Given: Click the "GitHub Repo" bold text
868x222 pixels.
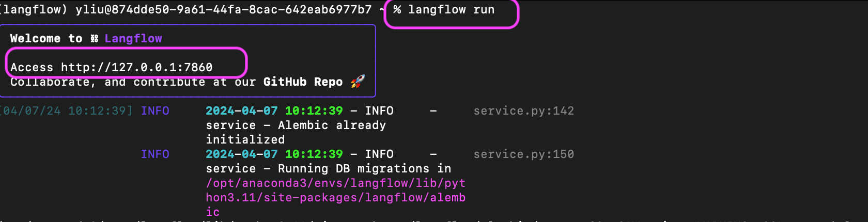Looking at the screenshot, I should pyautogui.click(x=303, y=82).
